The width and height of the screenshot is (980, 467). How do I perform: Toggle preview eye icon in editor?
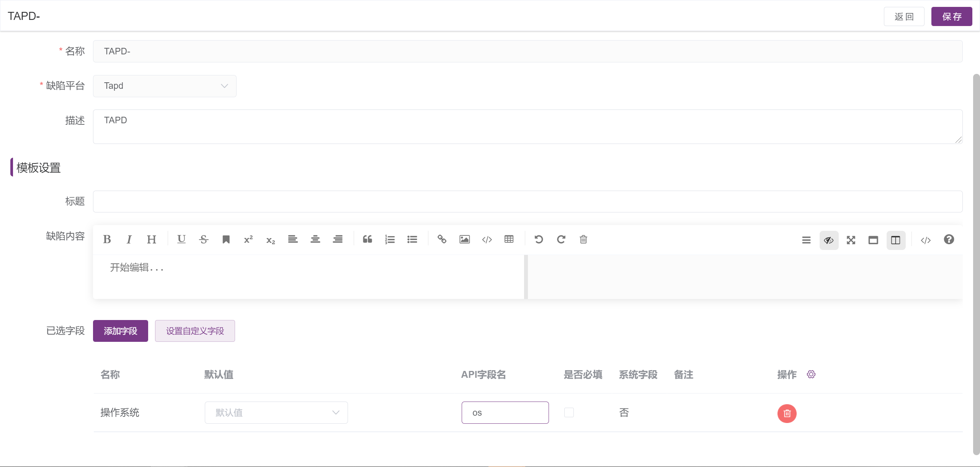(829, 240)
